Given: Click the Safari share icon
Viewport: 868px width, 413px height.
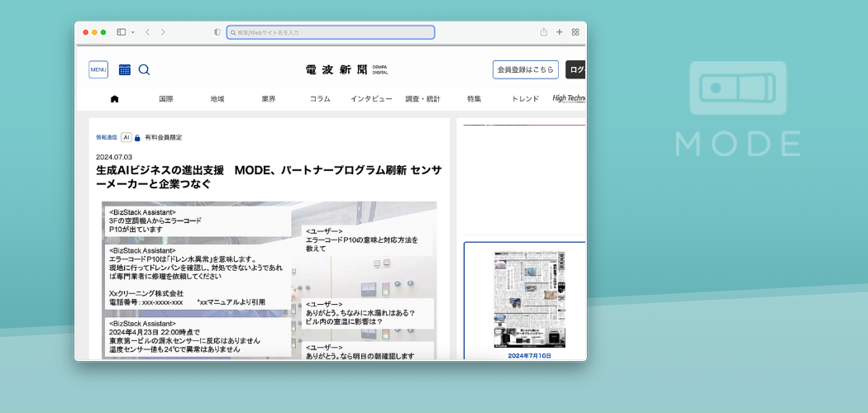Looking at the screenshot, I should pos(543,32).
